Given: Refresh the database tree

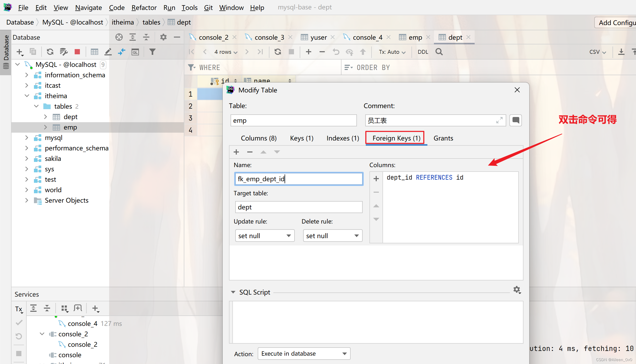Looking at the screenshot, I should [50, 52].
